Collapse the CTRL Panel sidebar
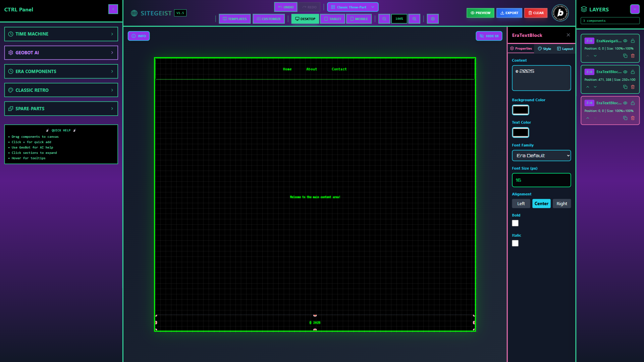Image resolution: width=644 pixels, height=362 pixels. coord(113,9)
